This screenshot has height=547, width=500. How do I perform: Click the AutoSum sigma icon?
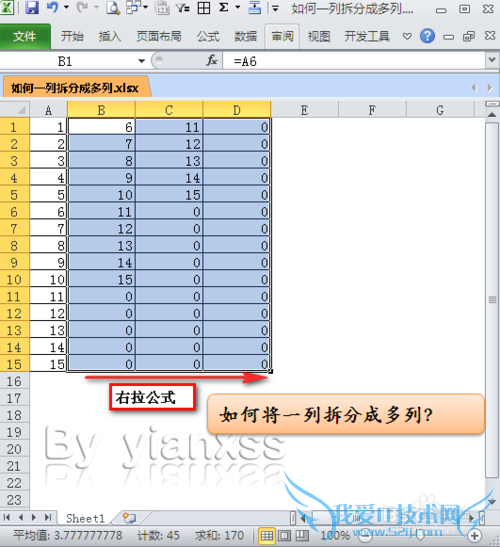pyautogui.click(x=224, y=7)
